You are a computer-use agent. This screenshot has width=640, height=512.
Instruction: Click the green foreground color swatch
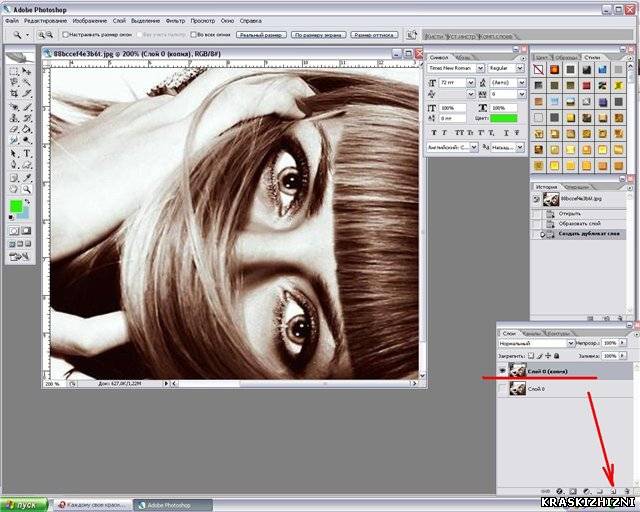(16, 206)
